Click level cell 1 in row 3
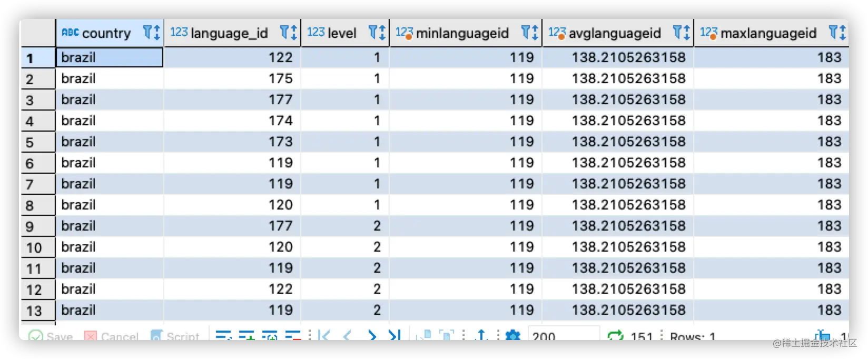 (345, 99)
